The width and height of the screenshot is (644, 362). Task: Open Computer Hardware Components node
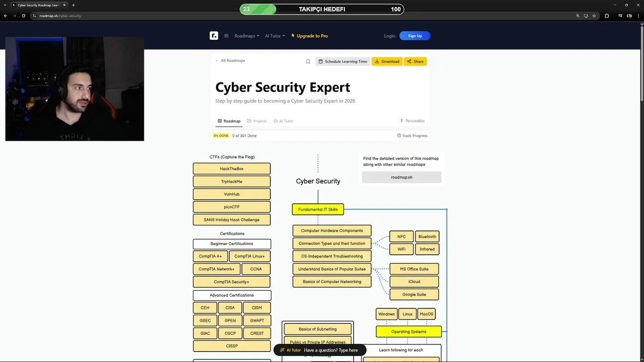click(332, 230)
